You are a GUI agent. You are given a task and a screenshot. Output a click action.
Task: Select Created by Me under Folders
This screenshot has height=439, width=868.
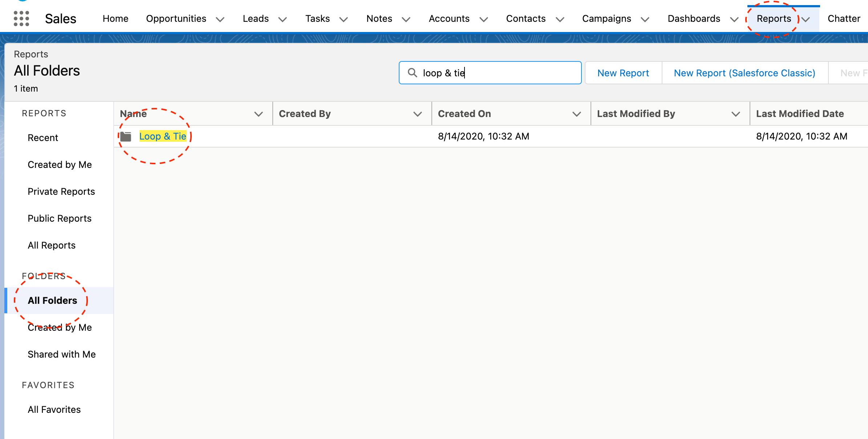60,327
